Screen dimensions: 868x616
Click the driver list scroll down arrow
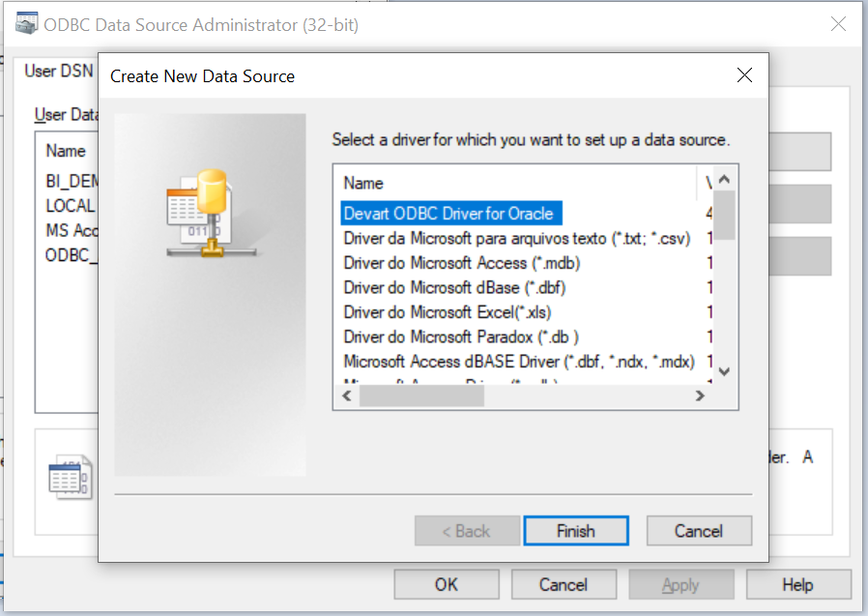pos(724,371)
